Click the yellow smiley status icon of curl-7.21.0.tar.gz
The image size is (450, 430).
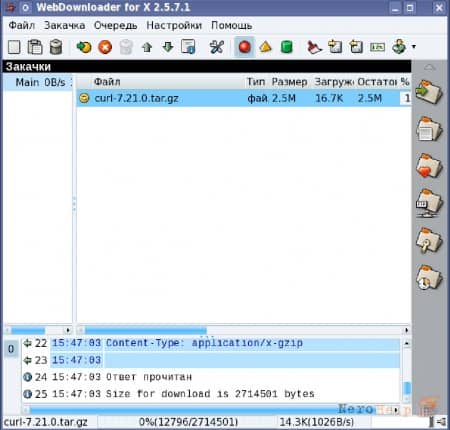(84, 98)
